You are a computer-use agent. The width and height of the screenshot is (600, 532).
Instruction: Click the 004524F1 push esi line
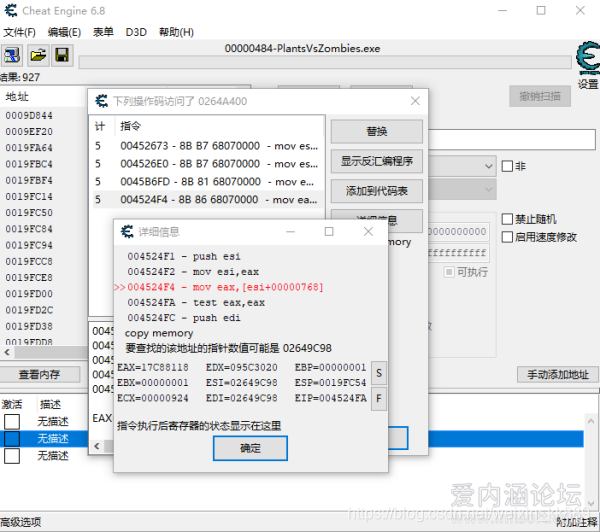pos(184,256)
